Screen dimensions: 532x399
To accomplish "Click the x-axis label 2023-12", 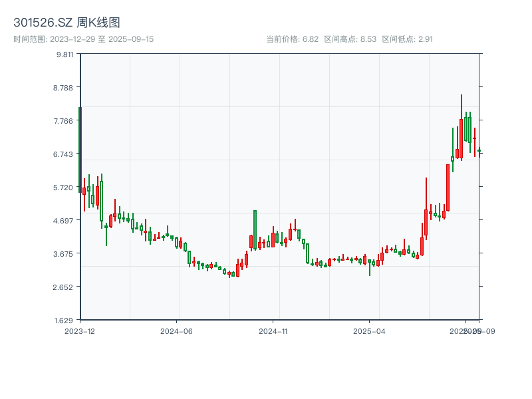I will pyautogui.click(x=80, y=331).
